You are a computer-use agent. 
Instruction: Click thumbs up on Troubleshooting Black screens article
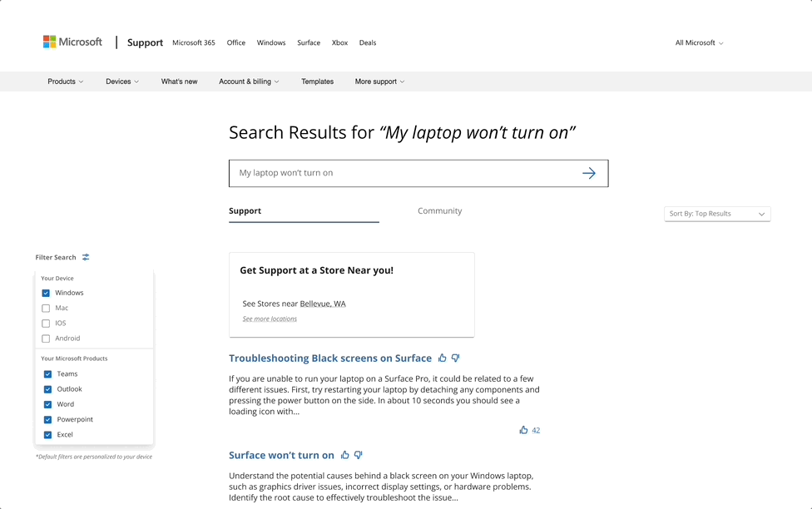point(442,358)
